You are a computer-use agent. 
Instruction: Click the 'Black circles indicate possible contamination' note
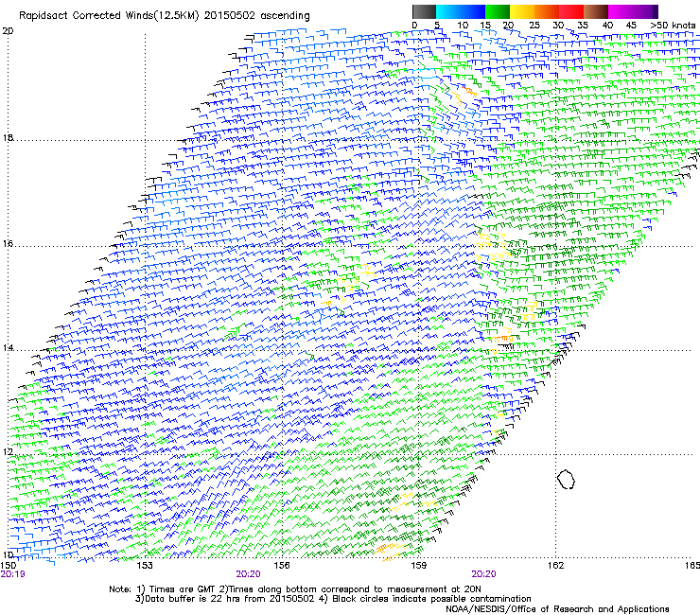tap(431, 599)
